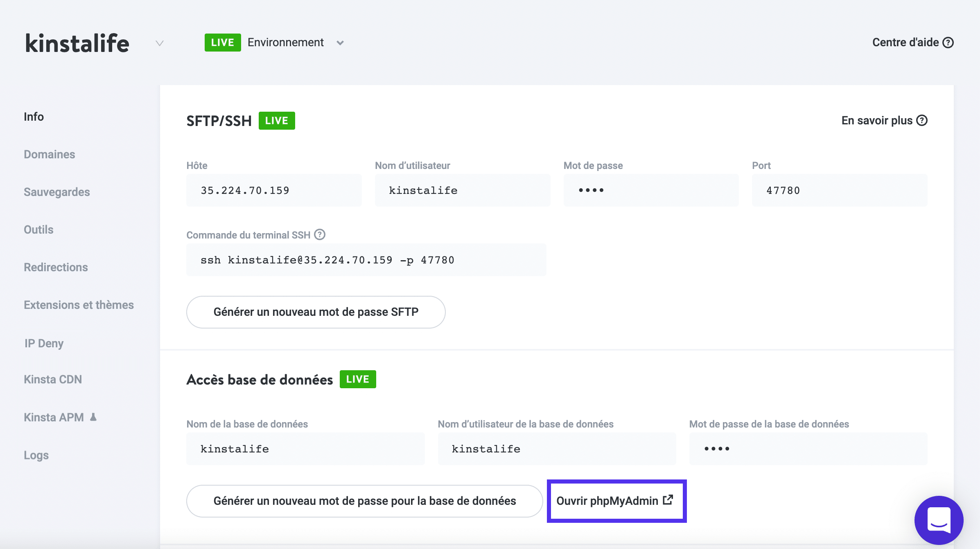Select Logs in the sidebar
The image size is (980, 549).
(x=36, y=455)
